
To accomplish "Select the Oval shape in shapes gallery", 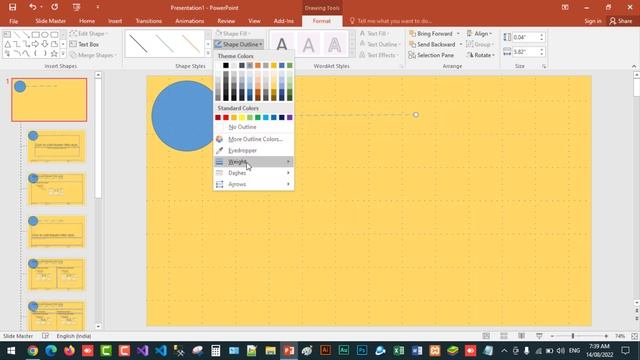I will coord(45,35).
